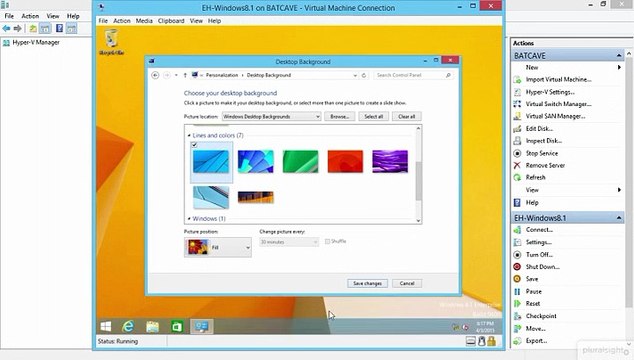Click the Turn Off icon for EH-Windows8.1
Screen dimensions: 634x360
517,255
